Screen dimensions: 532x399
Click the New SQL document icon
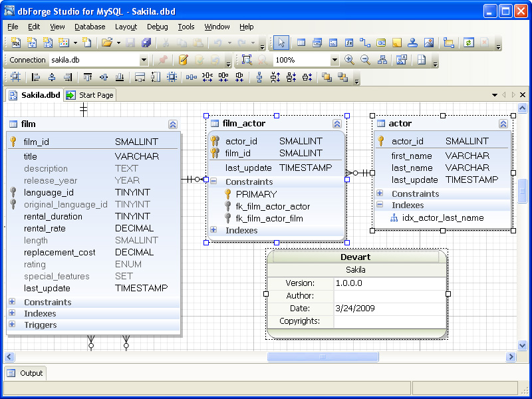pos(16,43)
